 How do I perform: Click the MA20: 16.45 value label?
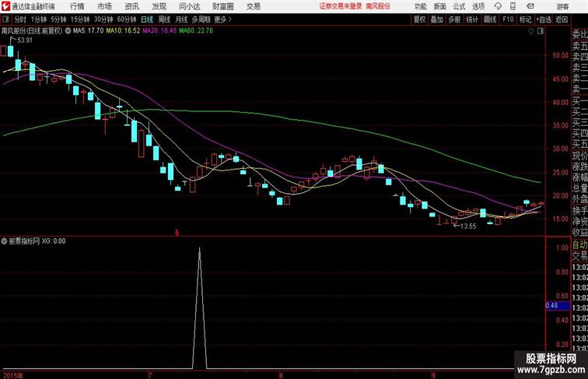coord(159,31)
